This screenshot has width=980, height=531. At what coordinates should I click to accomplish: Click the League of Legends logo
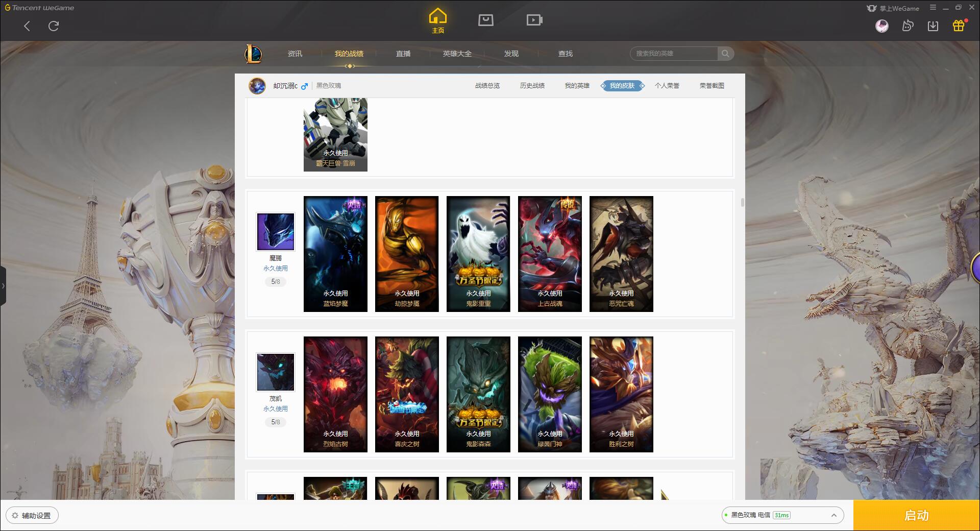click(253, 54)
